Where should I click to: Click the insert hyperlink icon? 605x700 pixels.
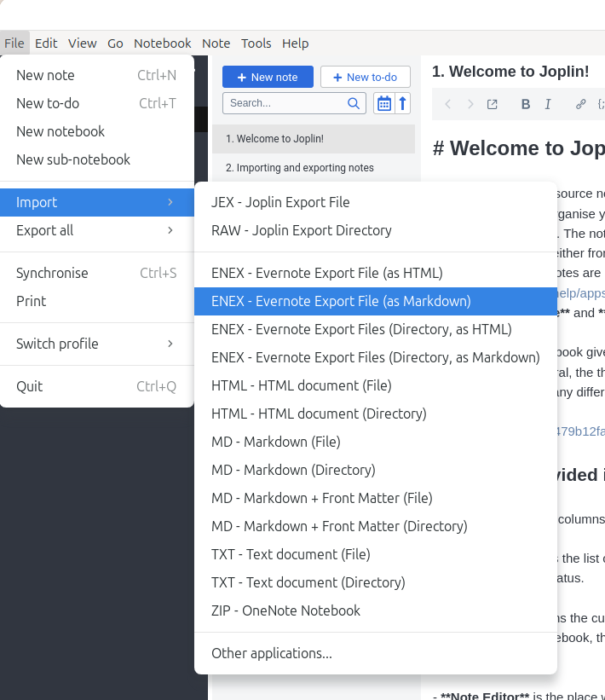coord(581,104)
